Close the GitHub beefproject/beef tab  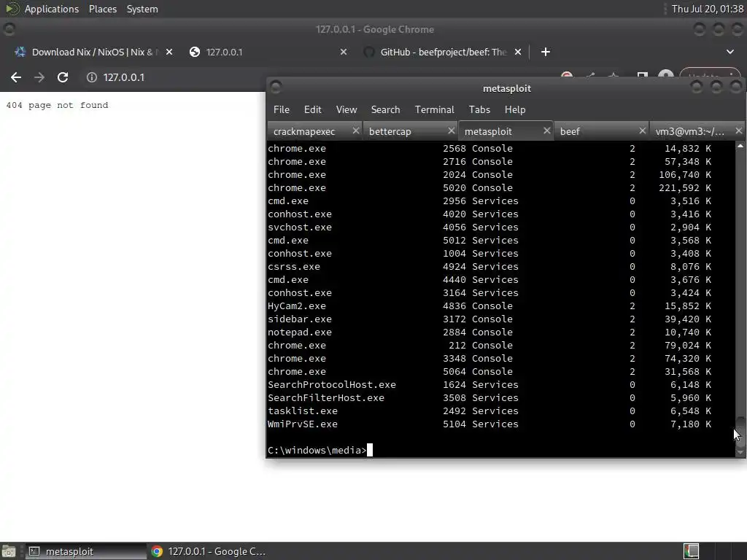coord(518,52)
